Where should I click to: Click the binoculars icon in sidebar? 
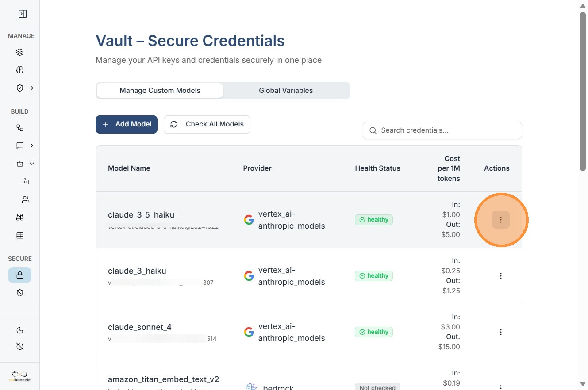tap(20, 217)
